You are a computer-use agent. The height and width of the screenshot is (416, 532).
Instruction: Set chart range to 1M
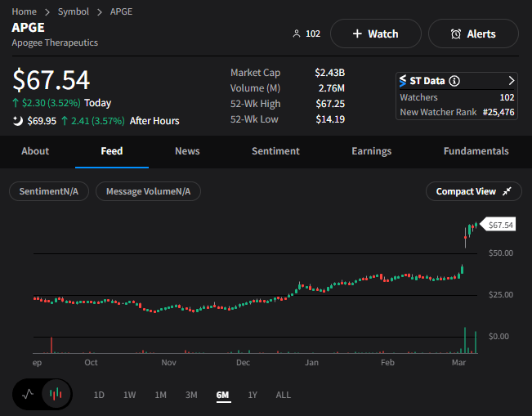pos(160,395)
